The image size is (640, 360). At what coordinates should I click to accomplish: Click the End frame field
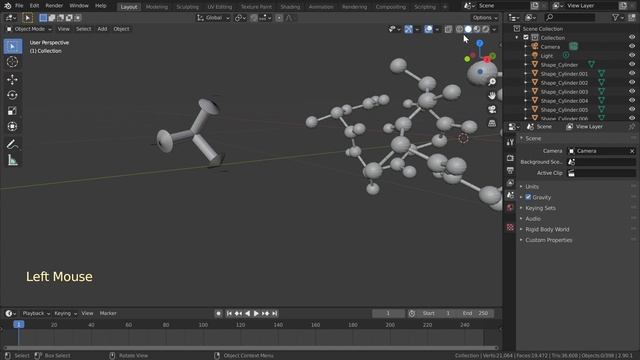[476, 313]
